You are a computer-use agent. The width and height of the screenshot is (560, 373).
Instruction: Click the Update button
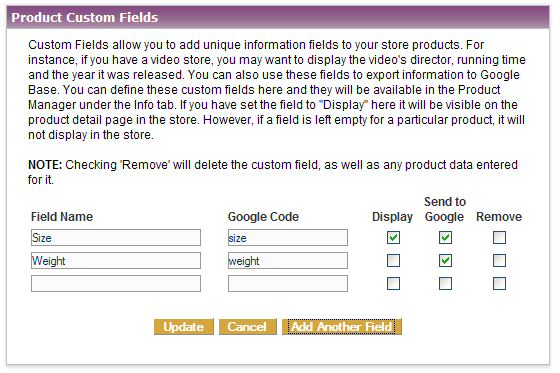coord(184,327)
